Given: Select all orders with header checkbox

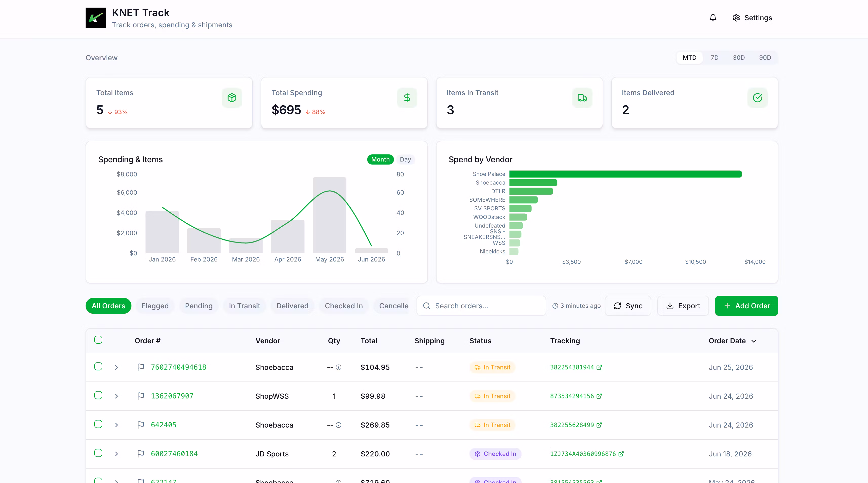Looking at the screenshot, I should pos(98,340).
